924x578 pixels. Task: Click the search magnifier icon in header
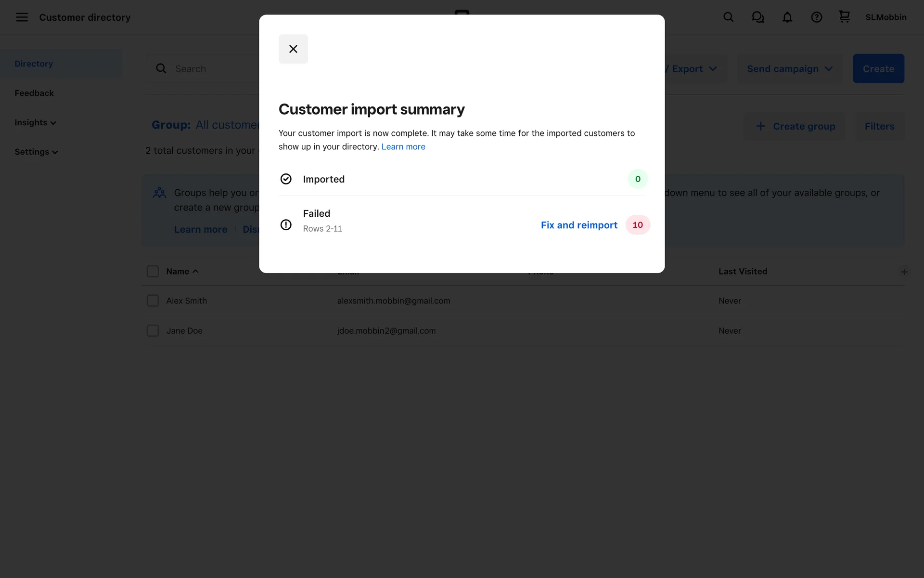(x=728, y=17)
